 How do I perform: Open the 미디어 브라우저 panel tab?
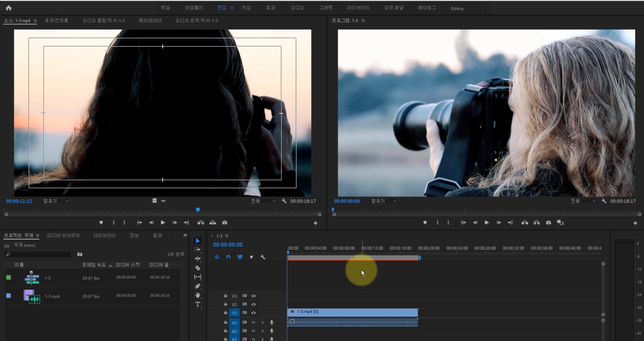pos(63,236)
